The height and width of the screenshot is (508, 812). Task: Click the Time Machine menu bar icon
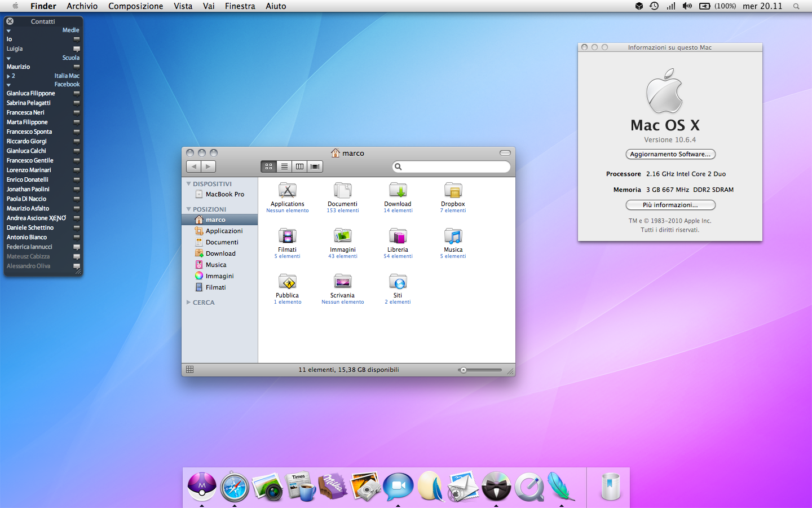(654, 6)
